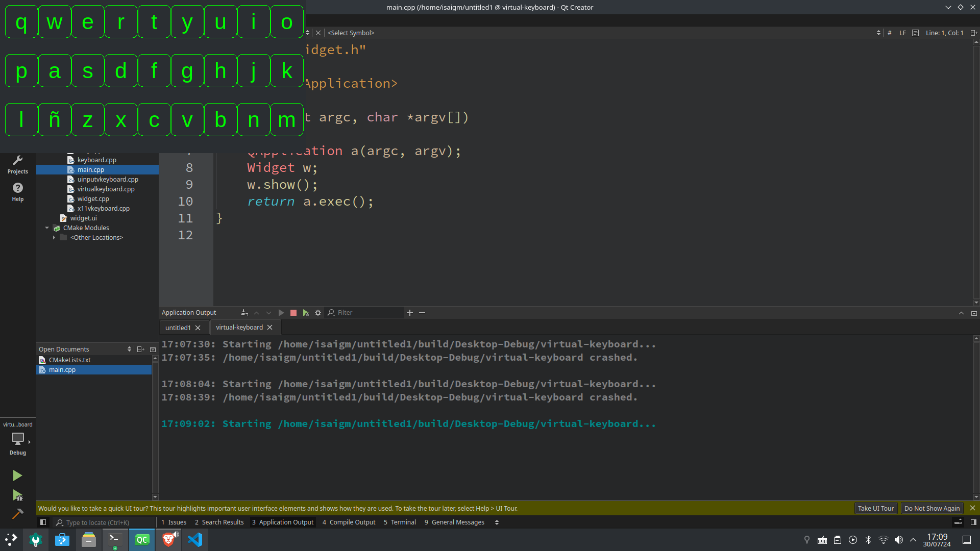Open Brave browser from the taskbar
The height and width of the screenshot is (551, 980).
point(169,539)
